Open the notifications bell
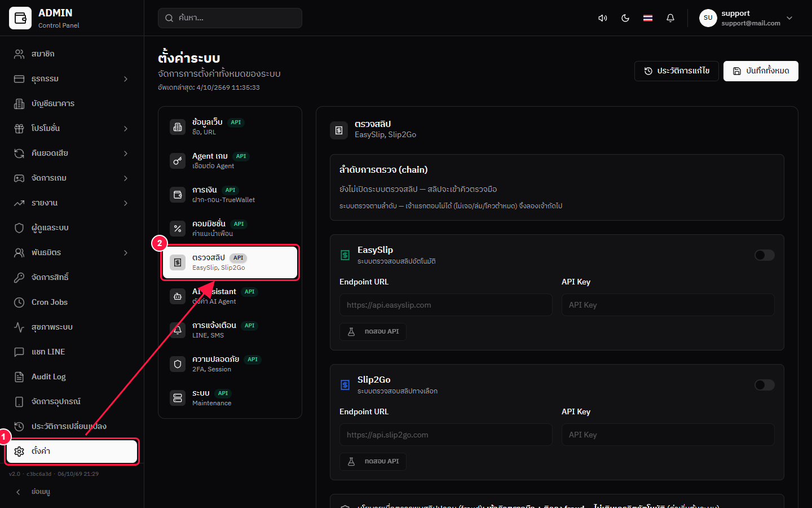Image resolution: width=812 pixels, height=508 pixels. point(670,18)
